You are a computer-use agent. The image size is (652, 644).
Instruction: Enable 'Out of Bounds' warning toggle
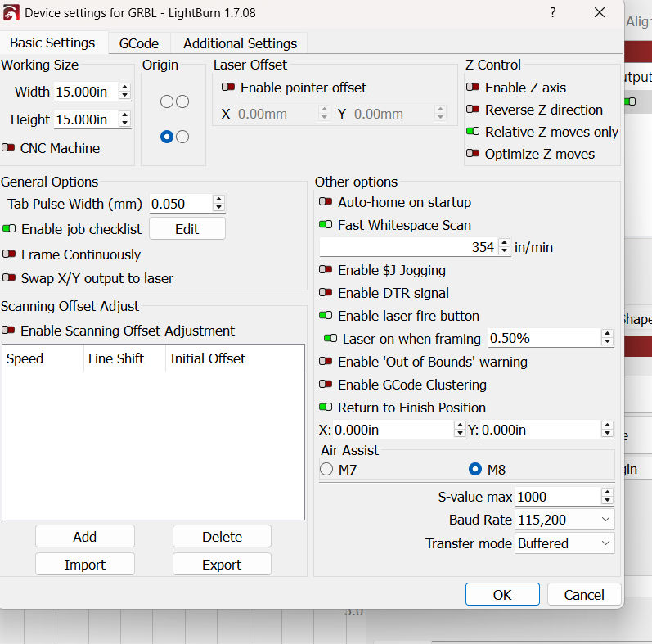(326, 361)
